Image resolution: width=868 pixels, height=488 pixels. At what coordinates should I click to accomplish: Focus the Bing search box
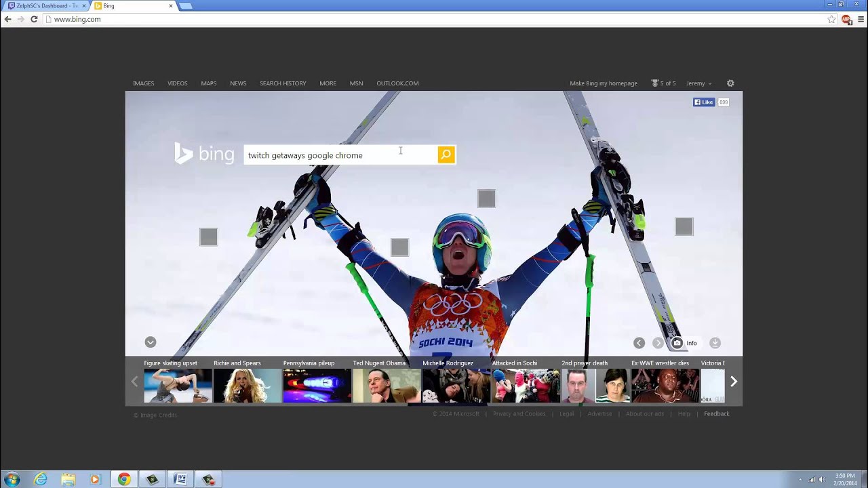[x=340, y=155]
